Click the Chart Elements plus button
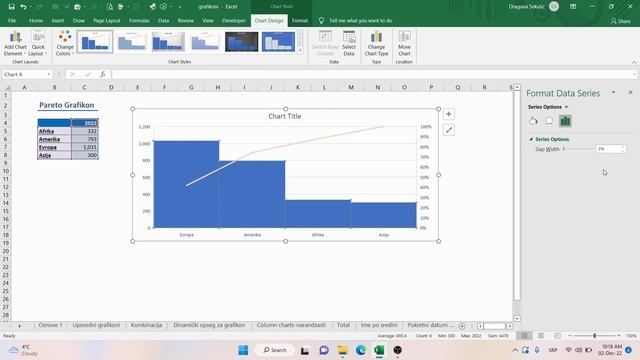 pyautogui.click(x=449, y=114)
